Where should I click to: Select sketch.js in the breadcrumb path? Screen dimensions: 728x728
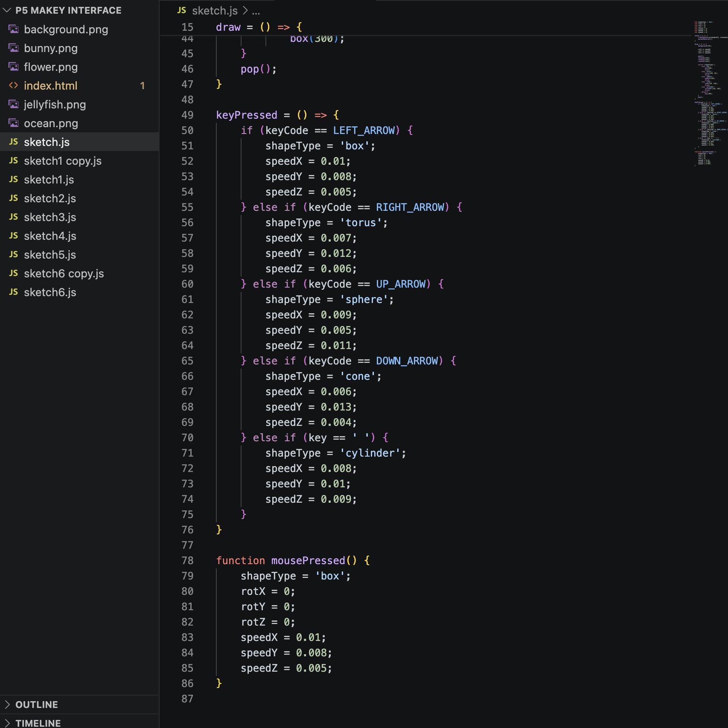(x=215, y=11)
